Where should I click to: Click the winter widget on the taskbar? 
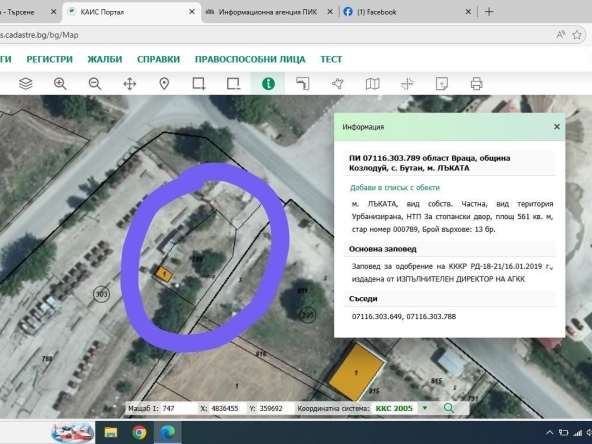pyautogui.click(x=72, y=432)
